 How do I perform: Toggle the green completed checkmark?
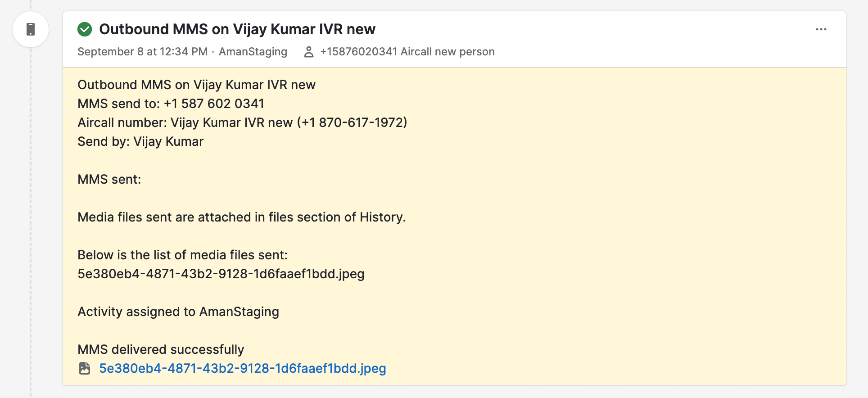click(85, 29)
